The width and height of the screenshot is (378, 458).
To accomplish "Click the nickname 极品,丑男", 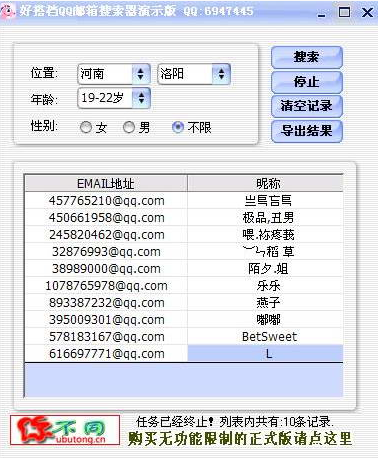I will point(268,218).
